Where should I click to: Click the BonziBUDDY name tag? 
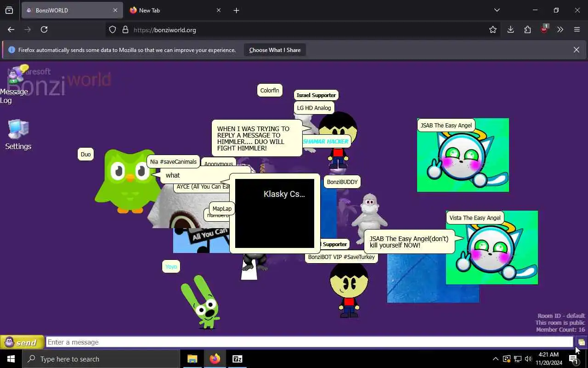tap(342, 182)
